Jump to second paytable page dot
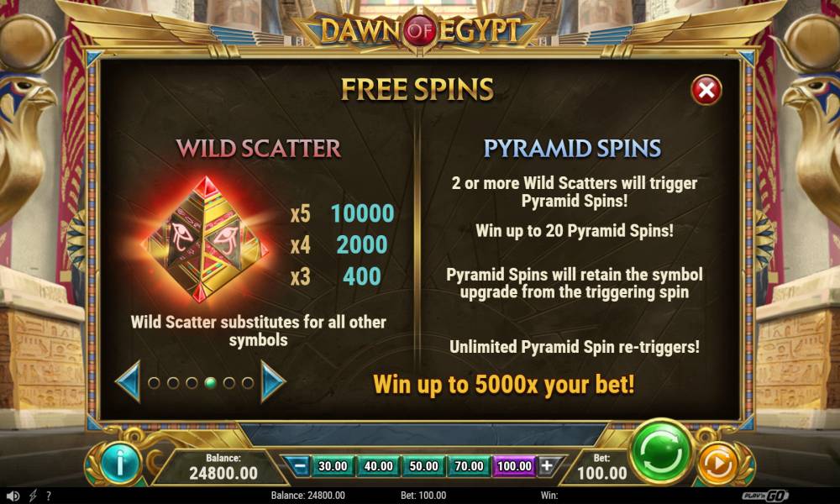 172,383
